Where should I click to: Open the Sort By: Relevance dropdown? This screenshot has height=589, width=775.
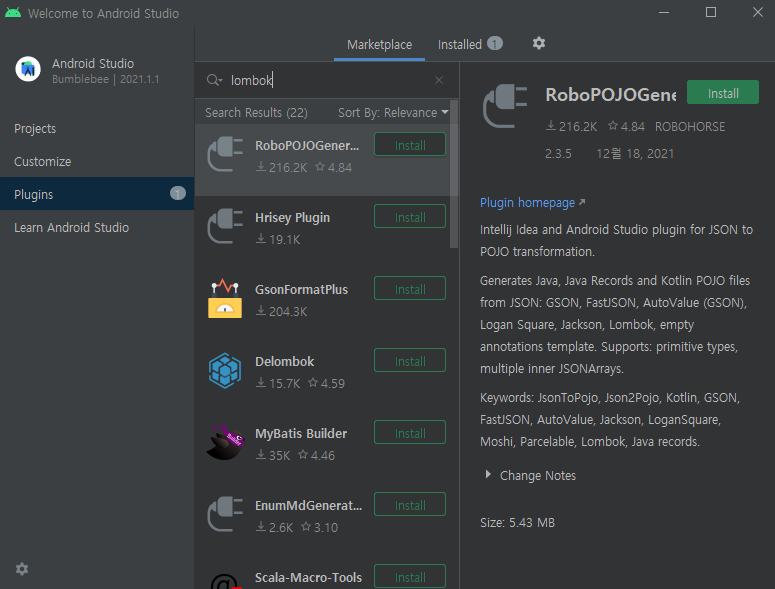pyautogui.click(x=393, y=113)
